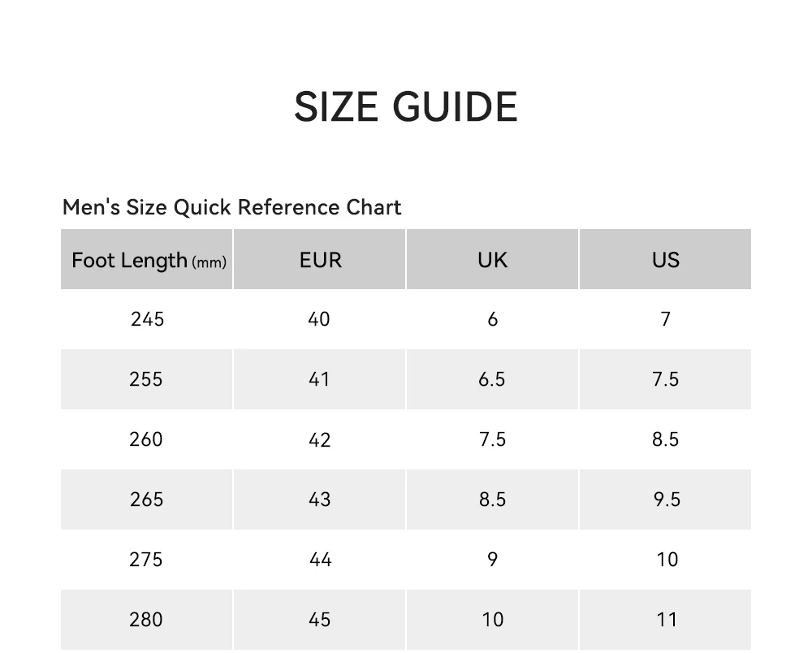Pick the UK size 6 cell
Viewport: 812px width, 653px height.
tap(492, 319)
